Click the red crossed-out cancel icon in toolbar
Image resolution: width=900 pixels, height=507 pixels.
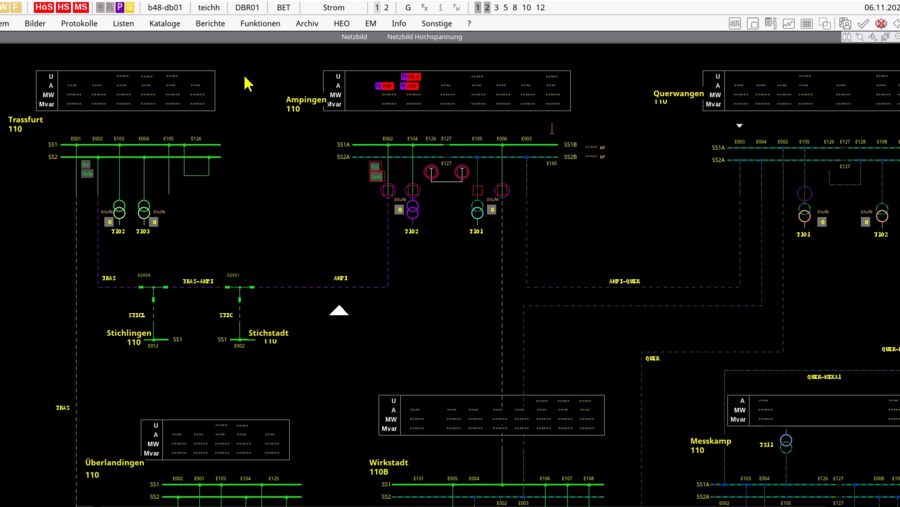coord(881,23)
